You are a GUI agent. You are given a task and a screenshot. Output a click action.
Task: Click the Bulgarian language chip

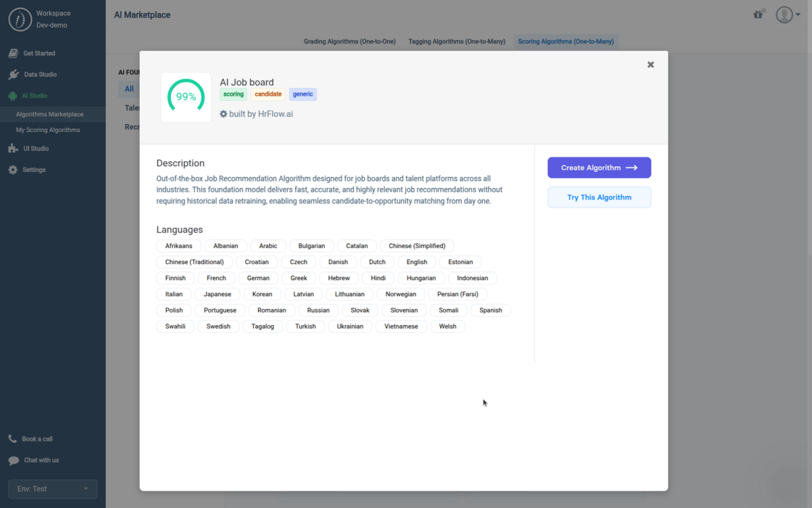pos(312,246)
